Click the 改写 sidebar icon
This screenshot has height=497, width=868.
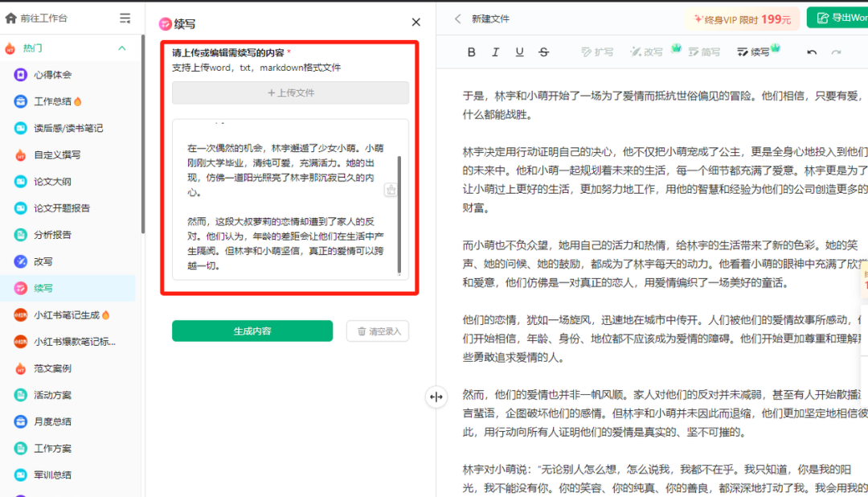(x=20, y=261)
